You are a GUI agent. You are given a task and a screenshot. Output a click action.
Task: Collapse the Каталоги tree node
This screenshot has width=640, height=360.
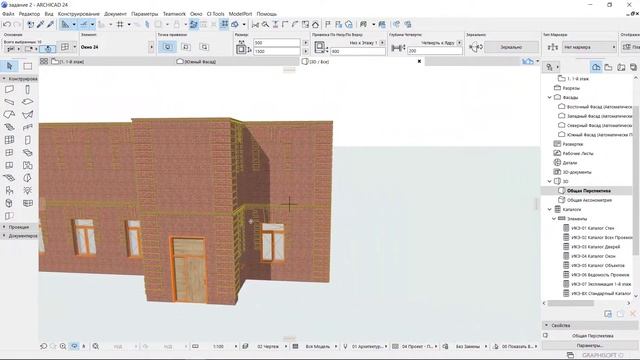(x=550, y=209)
